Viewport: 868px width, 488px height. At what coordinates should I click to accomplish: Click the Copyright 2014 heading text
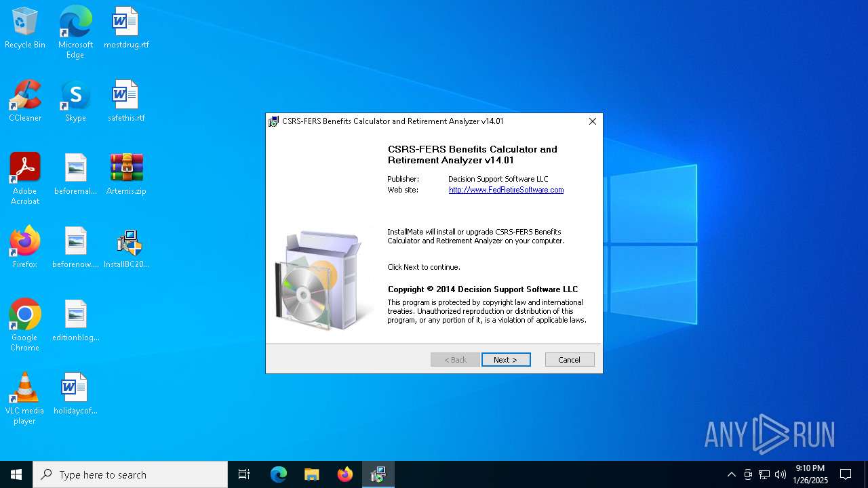pyautogui.click(x=483, y=289)
